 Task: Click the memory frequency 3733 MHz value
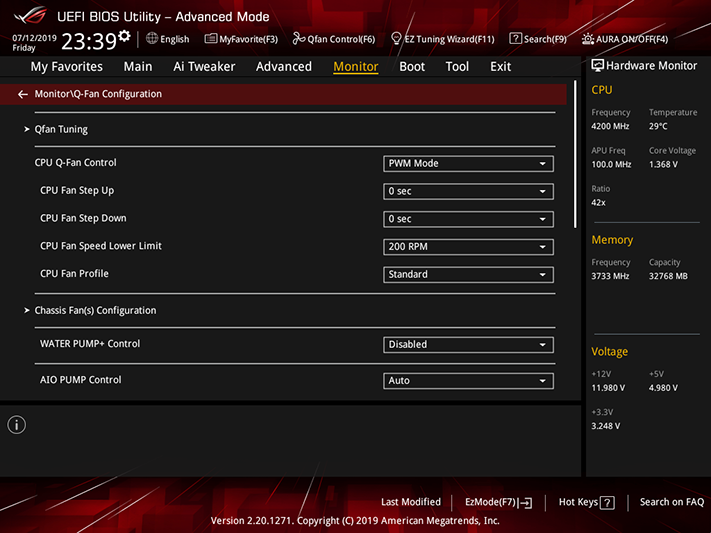pyautogui.click(x=610, y=276)
